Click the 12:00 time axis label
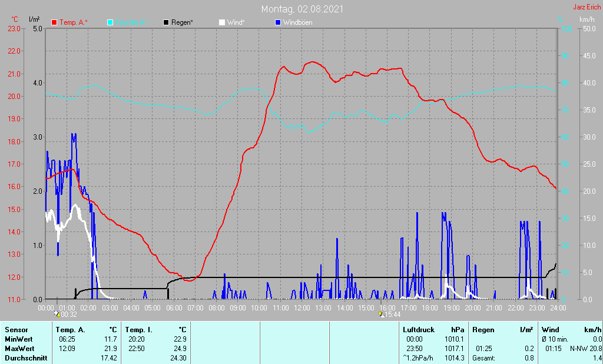Screen dimensions: 603x364 click(x=302, y=308)
